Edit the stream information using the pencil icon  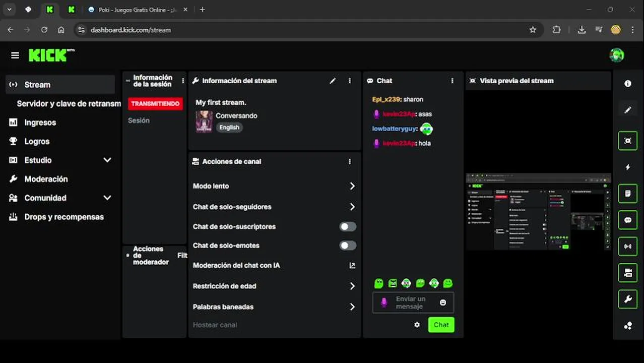pyautogui.click(x=333, y=81)
